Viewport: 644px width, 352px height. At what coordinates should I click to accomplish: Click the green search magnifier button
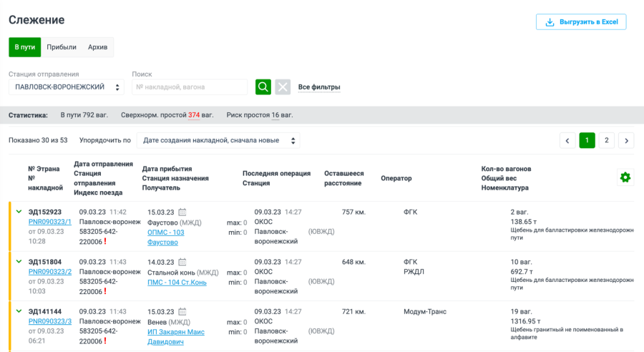(x=263, y=87)
